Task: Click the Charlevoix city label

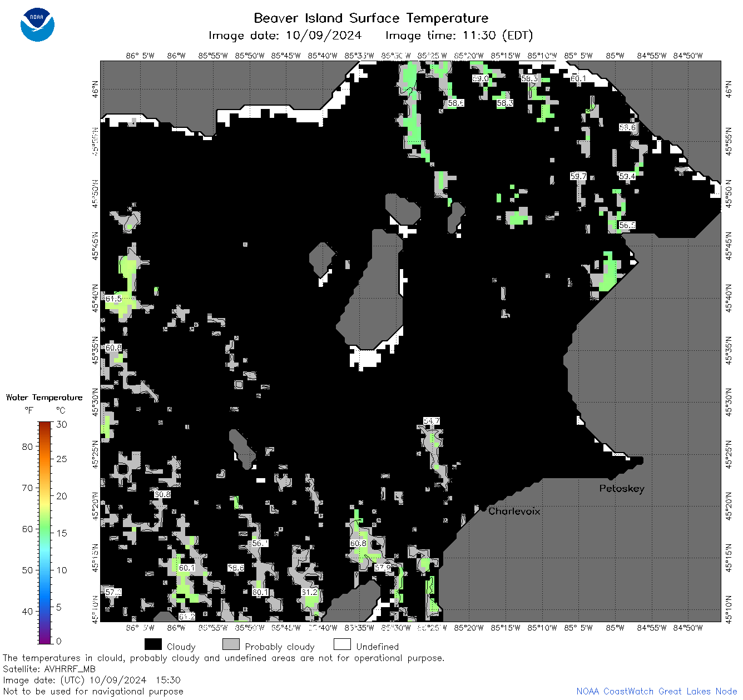Action: pos(514,511)
